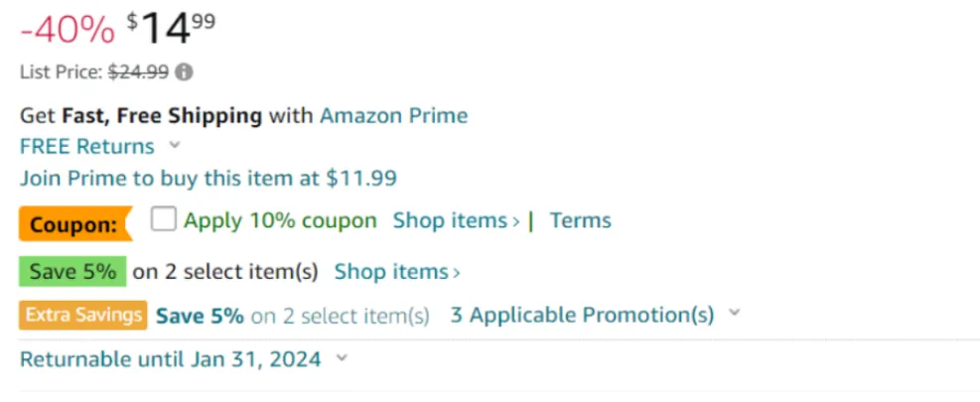Click the red -40% discount figure

pyautogui.click(x=68, y=30)
